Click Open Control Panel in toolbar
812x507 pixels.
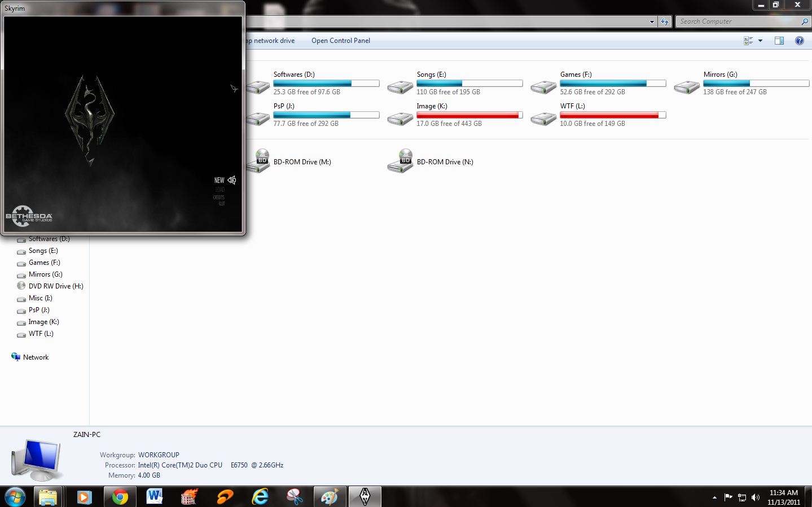341,41
